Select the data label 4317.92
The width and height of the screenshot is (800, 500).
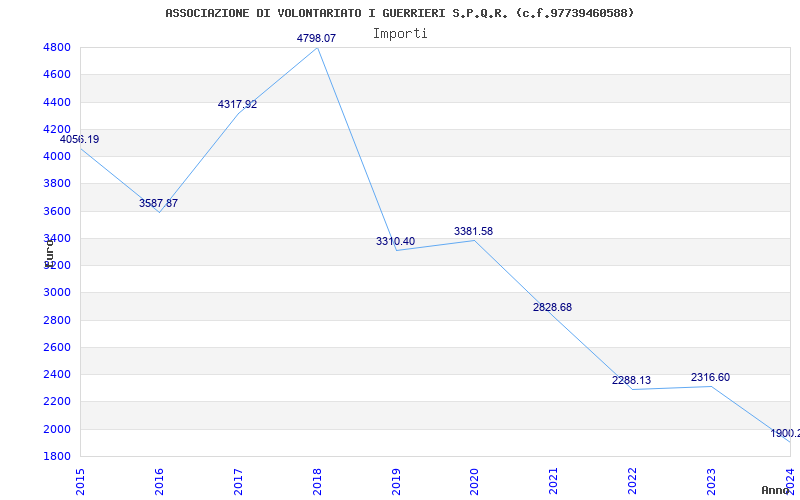pos(237,105)
